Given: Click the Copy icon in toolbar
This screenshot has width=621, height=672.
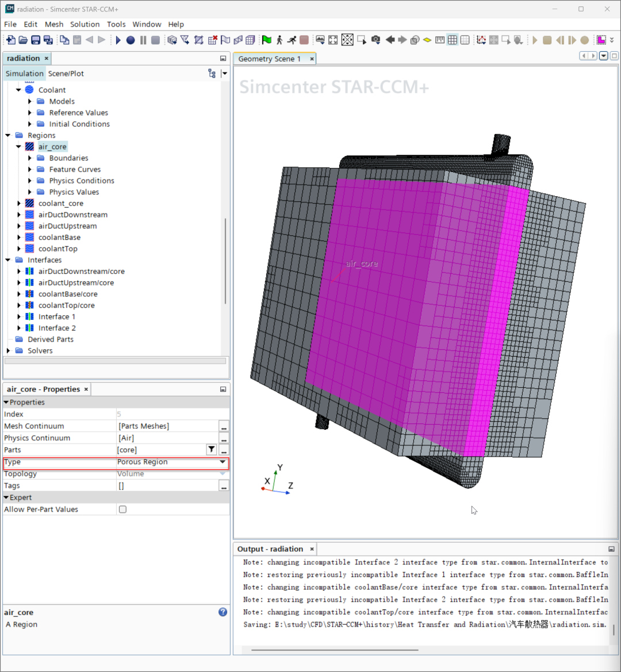Looking at the screenshot, I should pyautogui.click(x=64, y=40).
